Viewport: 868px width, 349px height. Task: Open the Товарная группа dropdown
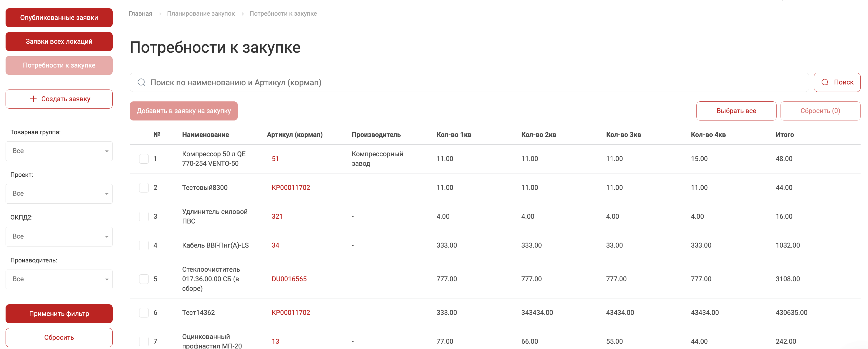(59, 151)
